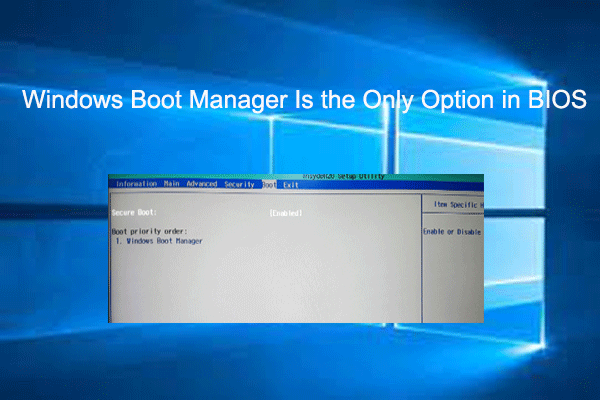Click the article headline about Windows Boot Manager
The width and height of the screenshot is (600, 400).
pyautogui.click(x=304, y=100)
